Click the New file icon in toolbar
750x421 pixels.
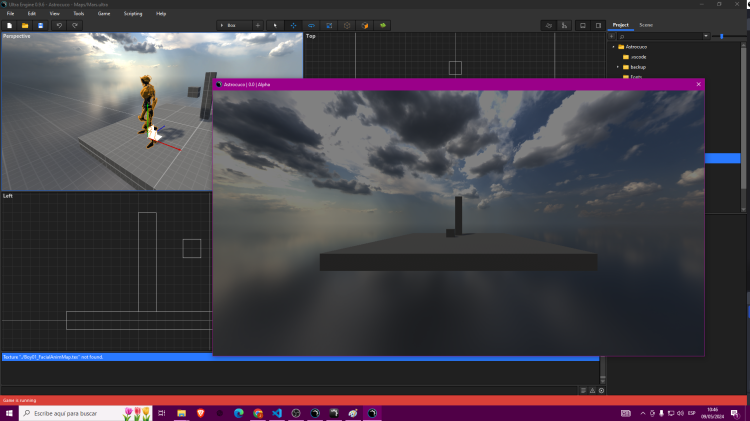[9, 25]
